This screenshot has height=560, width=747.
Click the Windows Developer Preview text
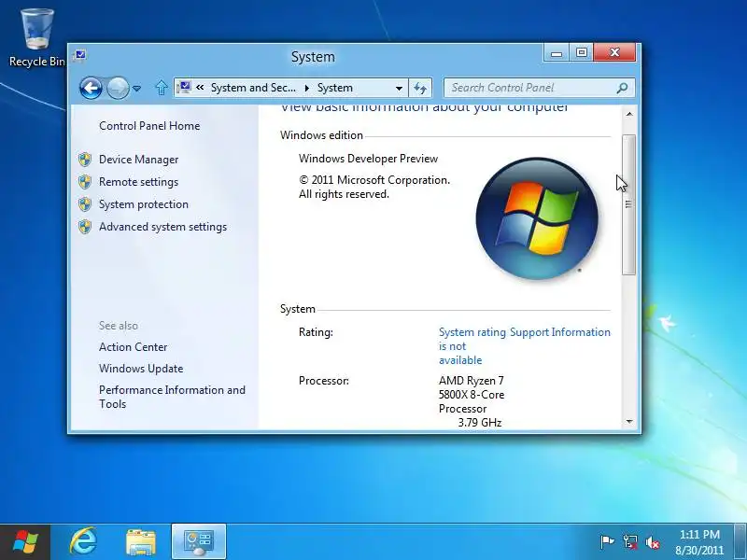click(x=368, y=159)
